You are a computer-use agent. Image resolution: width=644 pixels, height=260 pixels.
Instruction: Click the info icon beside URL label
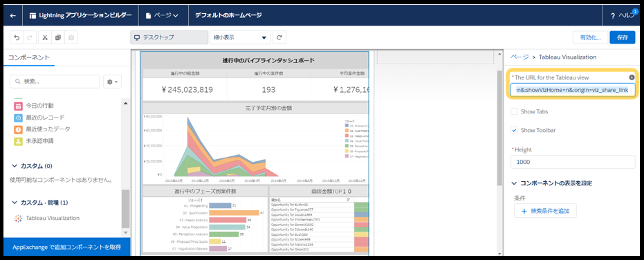632,77
